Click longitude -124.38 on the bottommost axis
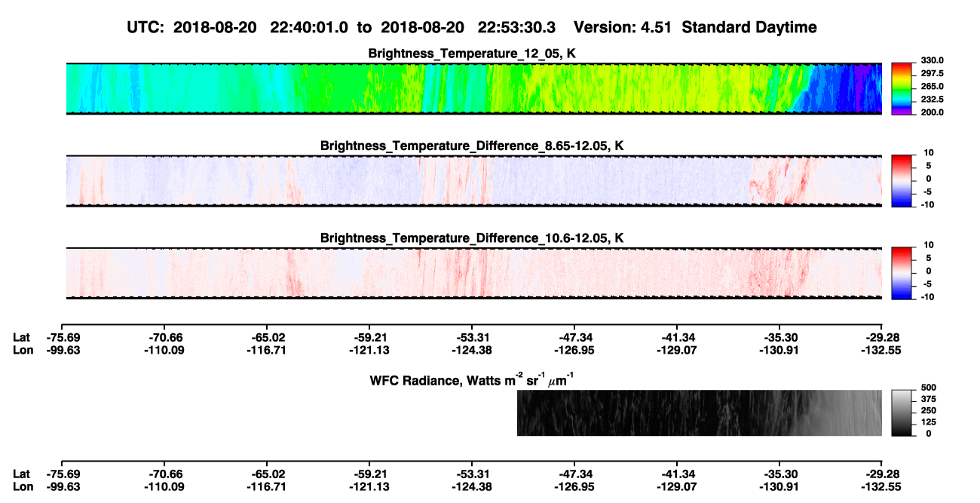Image resolution: width=980 pixels, height=503 pixels. [471, 486]
